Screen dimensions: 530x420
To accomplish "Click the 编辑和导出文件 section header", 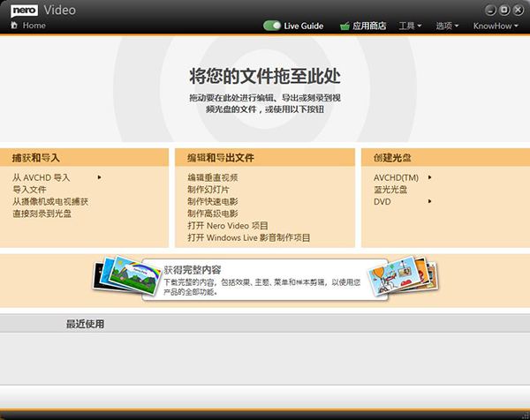I will (x=265, y=157).
